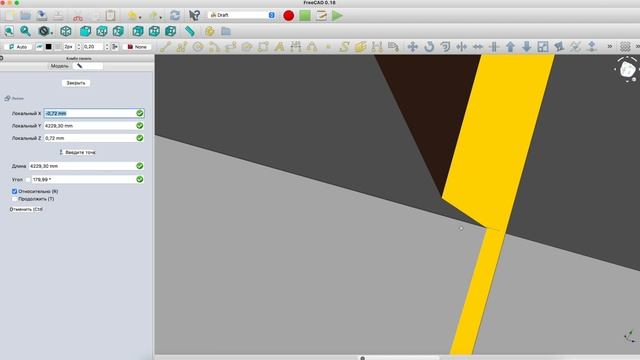Click the Локальный X input field
640x360 pixels.
coord(94,113)
